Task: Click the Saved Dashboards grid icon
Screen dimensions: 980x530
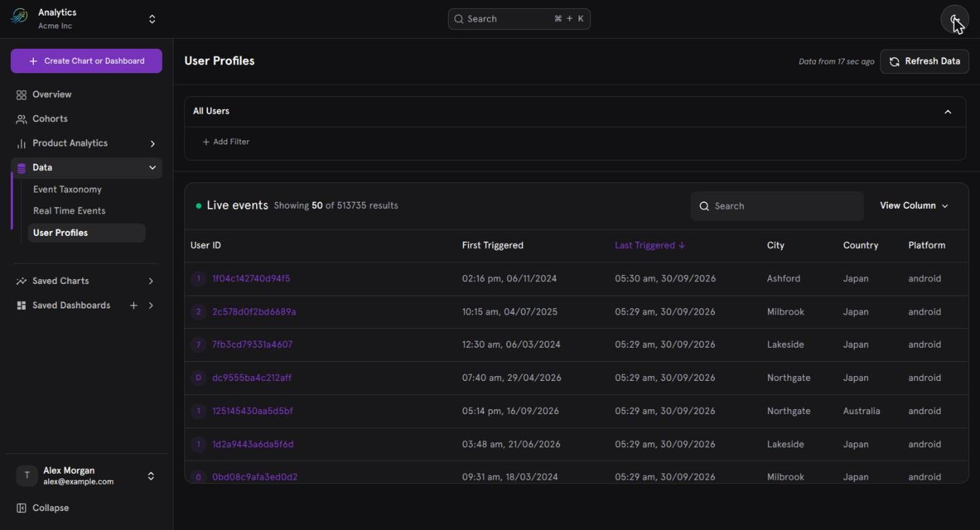Action: coord(21,306)
